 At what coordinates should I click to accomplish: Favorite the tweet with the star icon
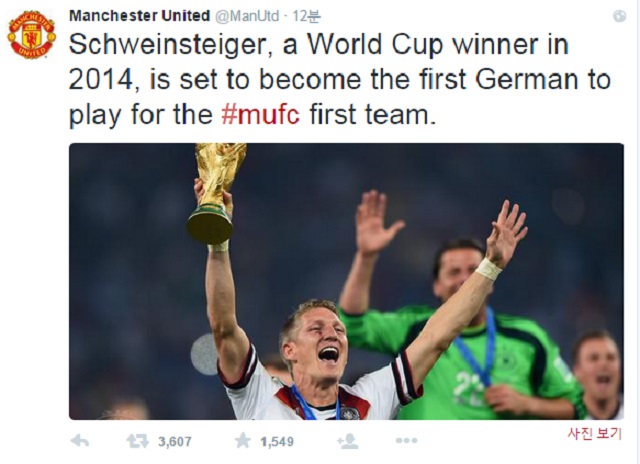point(242,440)
